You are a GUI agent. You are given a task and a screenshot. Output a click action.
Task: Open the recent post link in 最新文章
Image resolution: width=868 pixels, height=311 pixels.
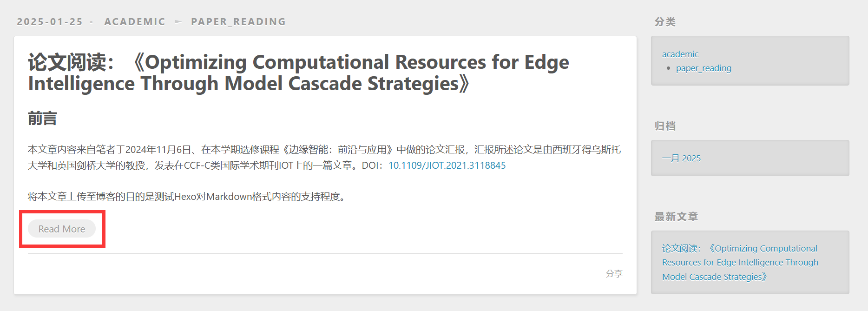(x=740, y=263)
